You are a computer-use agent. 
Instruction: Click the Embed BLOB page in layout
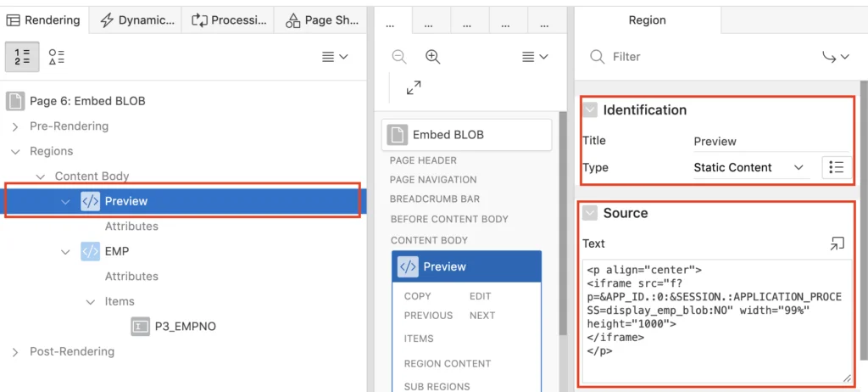click(467, 135)
